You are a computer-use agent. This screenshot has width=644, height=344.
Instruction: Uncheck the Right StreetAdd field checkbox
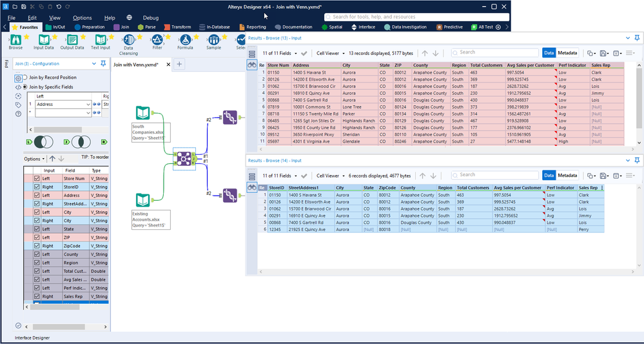37,204
